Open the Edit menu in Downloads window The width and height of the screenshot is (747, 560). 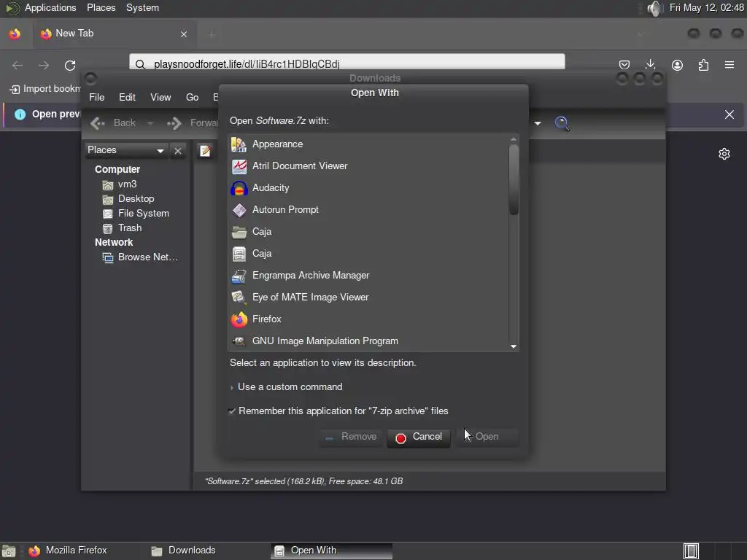click(127, 97)
